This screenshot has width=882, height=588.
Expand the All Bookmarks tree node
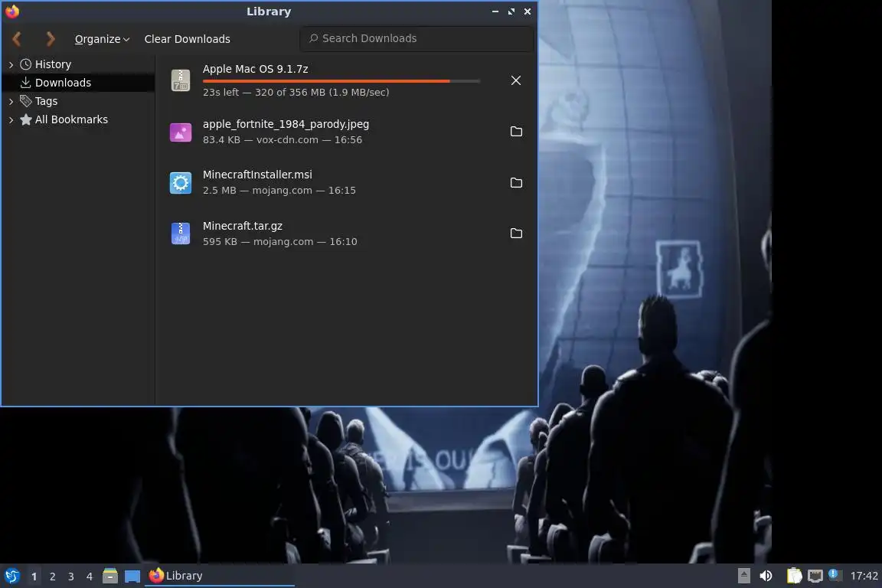pos(11,120)
